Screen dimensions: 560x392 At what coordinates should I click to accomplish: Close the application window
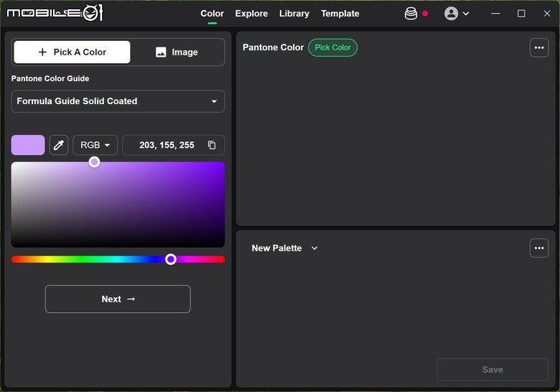click(547, 14)
